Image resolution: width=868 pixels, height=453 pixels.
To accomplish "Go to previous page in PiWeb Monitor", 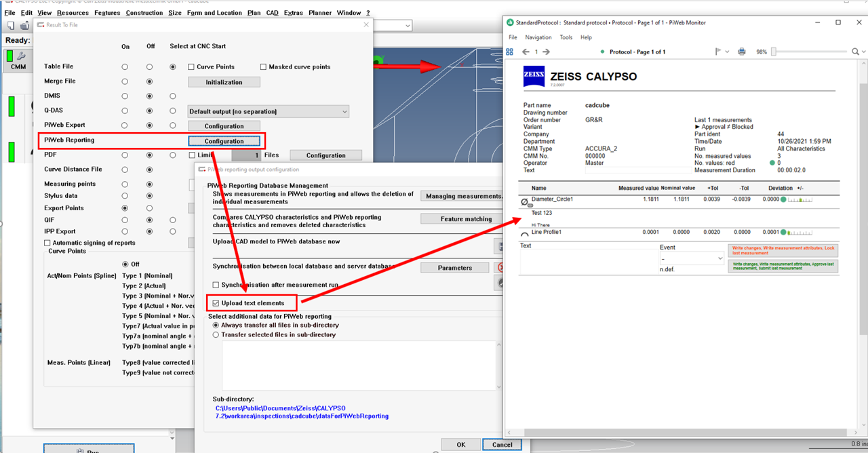I will 526,52.
